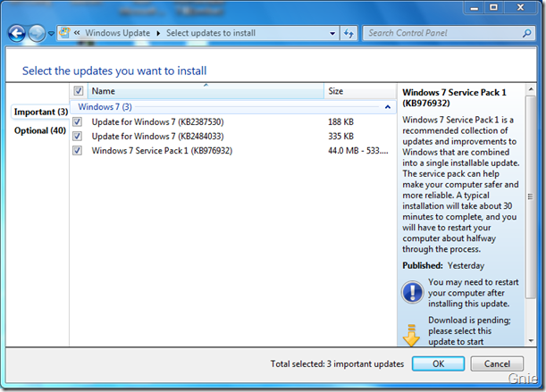This screenshot has width=546, height=392.
Task: Select the Important (3) tab
Action: point(41,112)
